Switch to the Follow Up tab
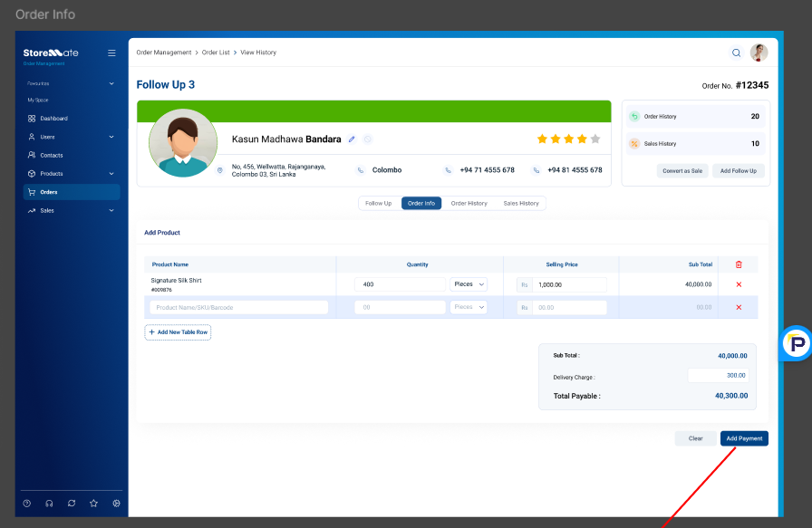Viewport: 812px width, 528px height. [x=379, y=204]
